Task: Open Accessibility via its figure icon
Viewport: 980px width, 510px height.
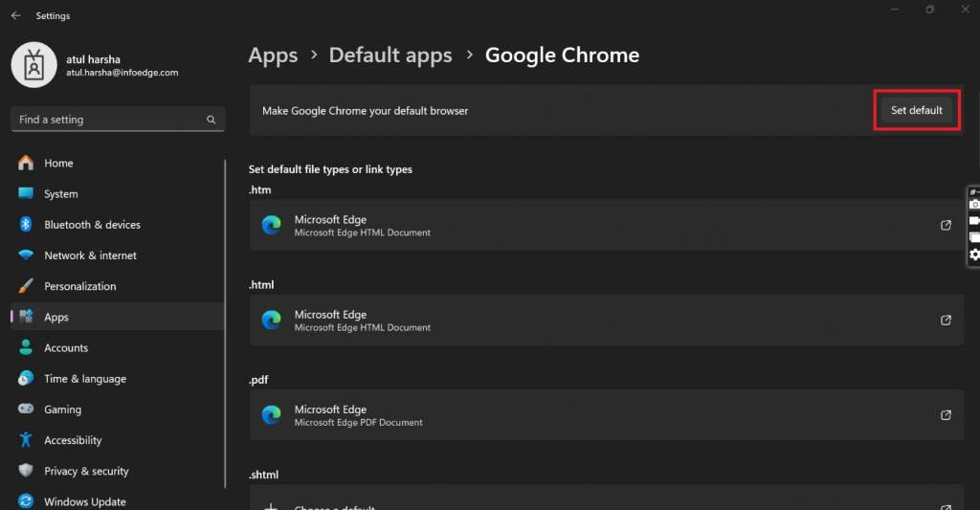Action: 26,440
